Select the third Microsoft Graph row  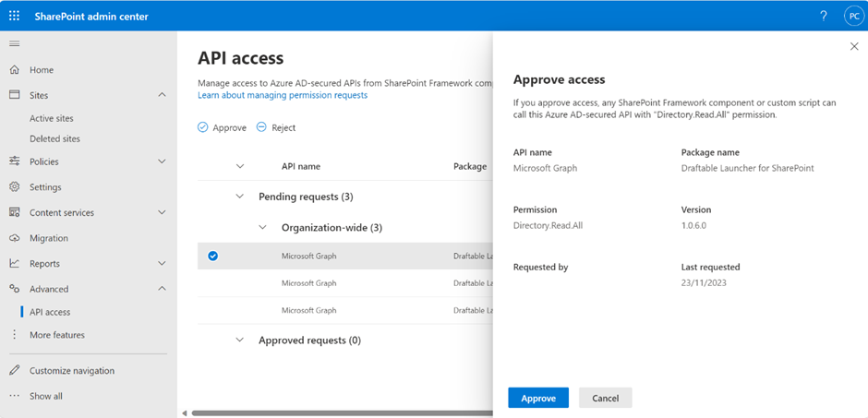pos(344,310)
